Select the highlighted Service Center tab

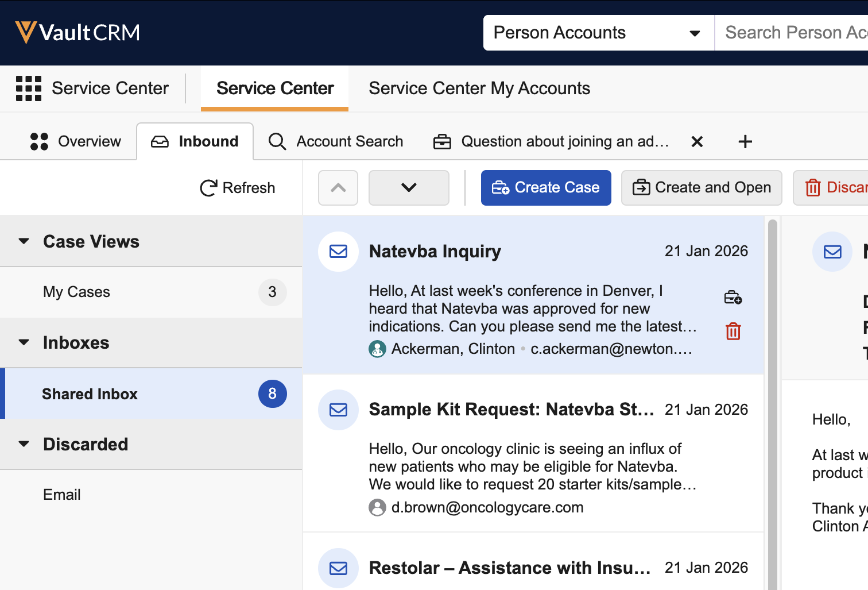275,88
